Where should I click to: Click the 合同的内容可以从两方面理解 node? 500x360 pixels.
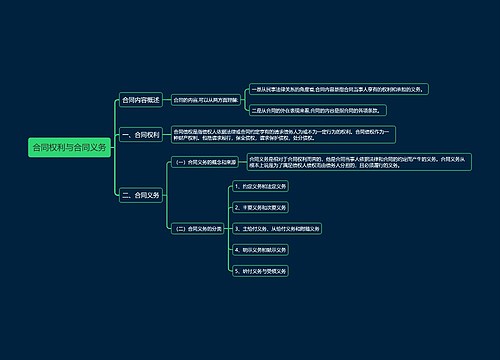pos(206,100)
